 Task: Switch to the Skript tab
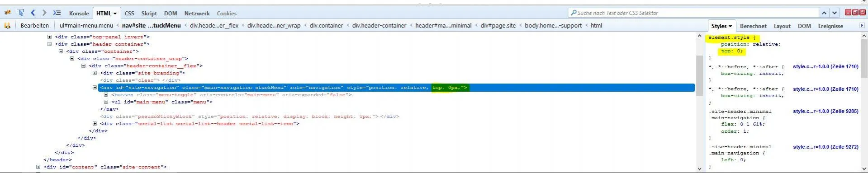pyautogui.click(x=149, y=13)
